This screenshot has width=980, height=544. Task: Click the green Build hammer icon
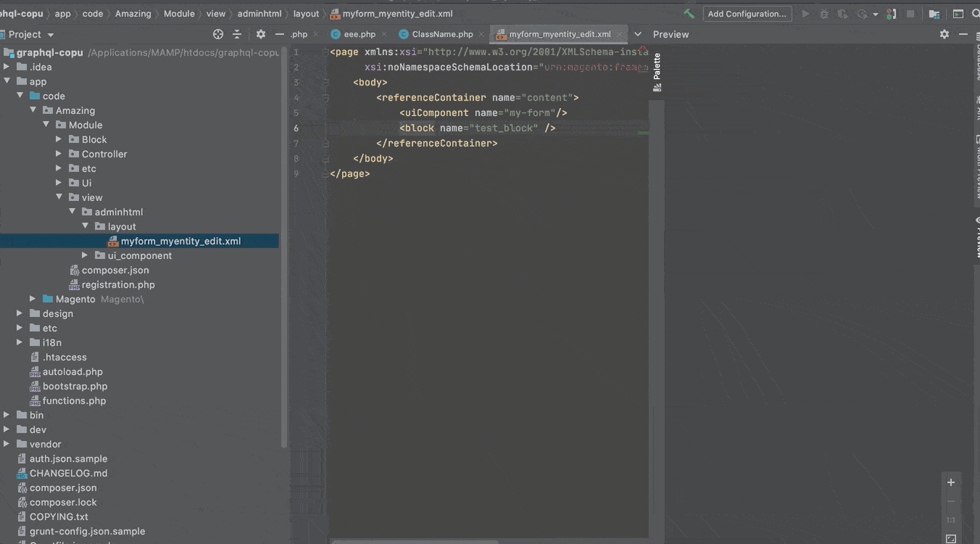click(x=689, y=14)
